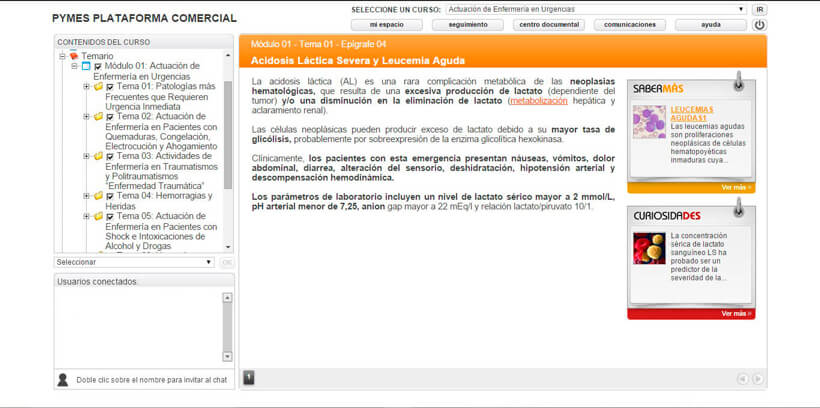Click the lactate blood cells thumbnail
Image resolution: width=820 pixels, height=408 pixels.
(x=649, y=248)
